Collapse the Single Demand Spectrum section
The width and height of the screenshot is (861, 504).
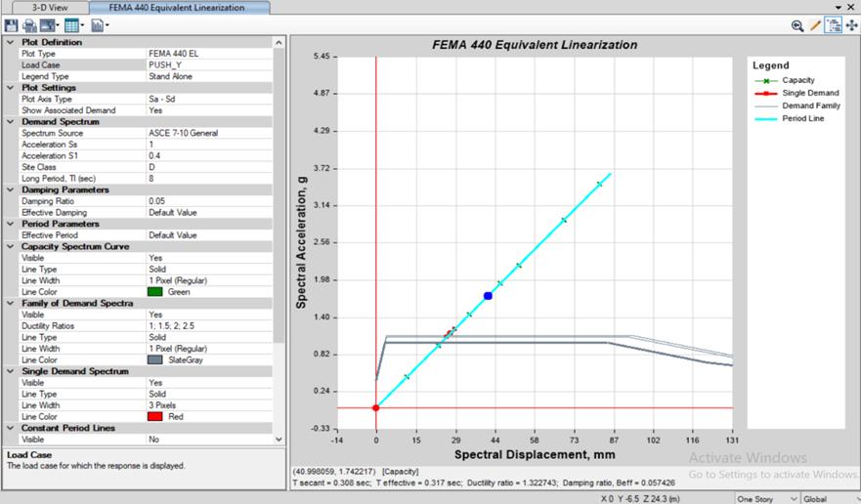point(10,371)
